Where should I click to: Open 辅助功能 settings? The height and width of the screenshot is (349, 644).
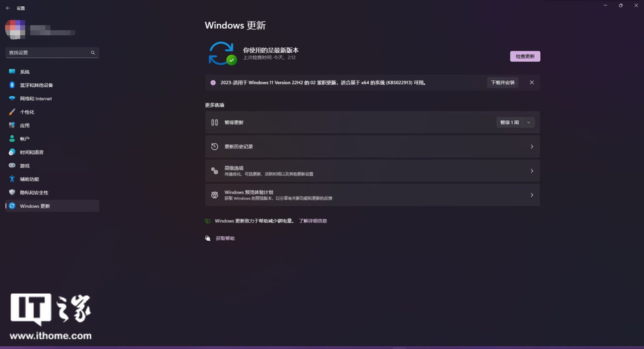click(x=52, y=179)
